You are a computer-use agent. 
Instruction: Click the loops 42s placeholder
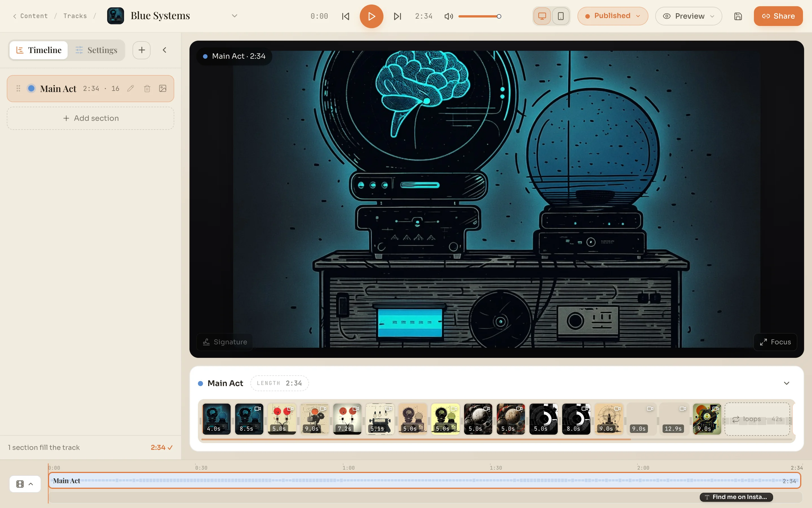click(x=757, y=419)
